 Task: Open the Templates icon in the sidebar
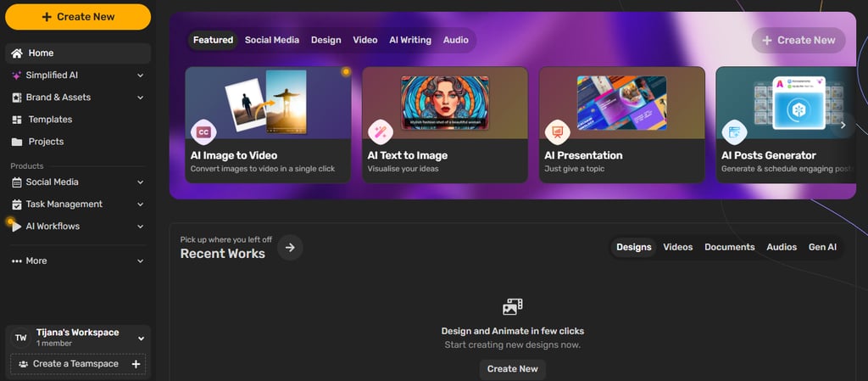pyautogui.click(x=17, y=120)
